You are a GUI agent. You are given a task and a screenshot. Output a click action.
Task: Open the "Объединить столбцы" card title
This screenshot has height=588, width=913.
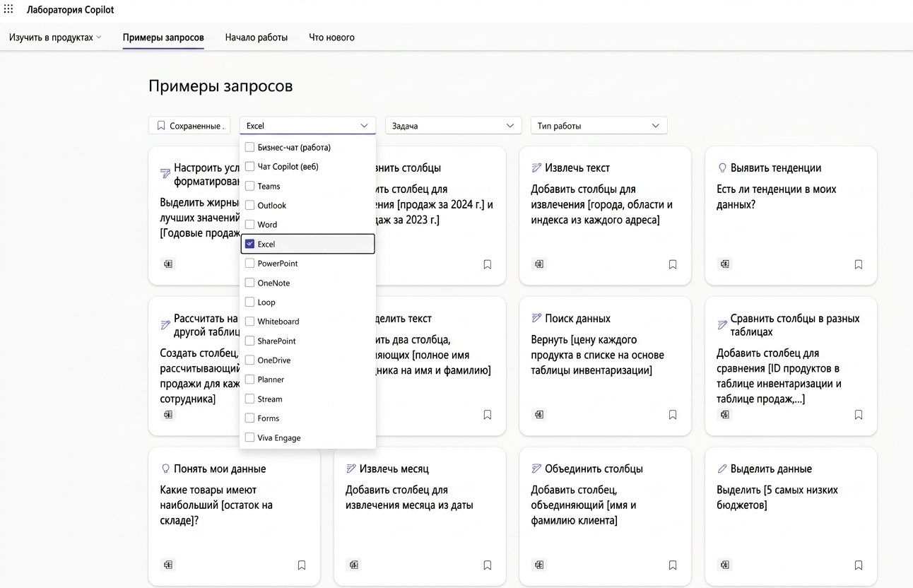[x=594, y=469]
